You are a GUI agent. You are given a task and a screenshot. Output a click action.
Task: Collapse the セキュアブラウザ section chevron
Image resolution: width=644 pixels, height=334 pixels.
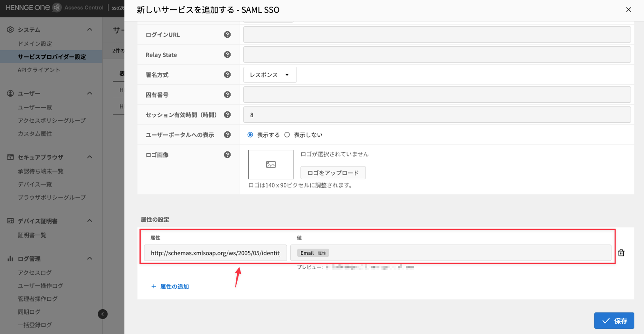[x=90, y=157]
